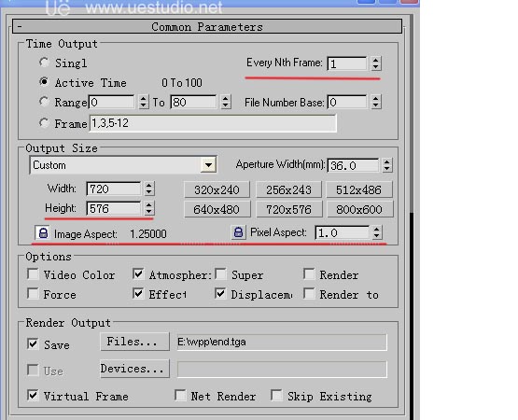Toggle the Effects checkbox
Image resolution: width=518 pixels, height=420 pixels.
[x=138, y=293]
